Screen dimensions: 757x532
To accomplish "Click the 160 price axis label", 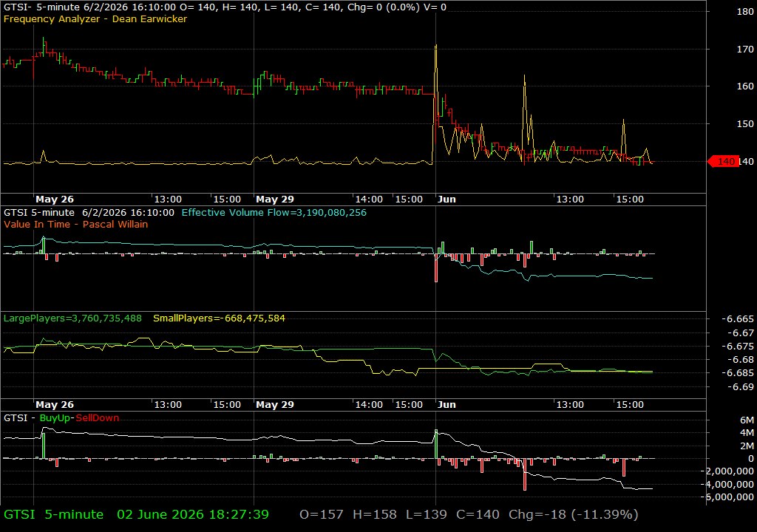I will click(x=745, y=86).
